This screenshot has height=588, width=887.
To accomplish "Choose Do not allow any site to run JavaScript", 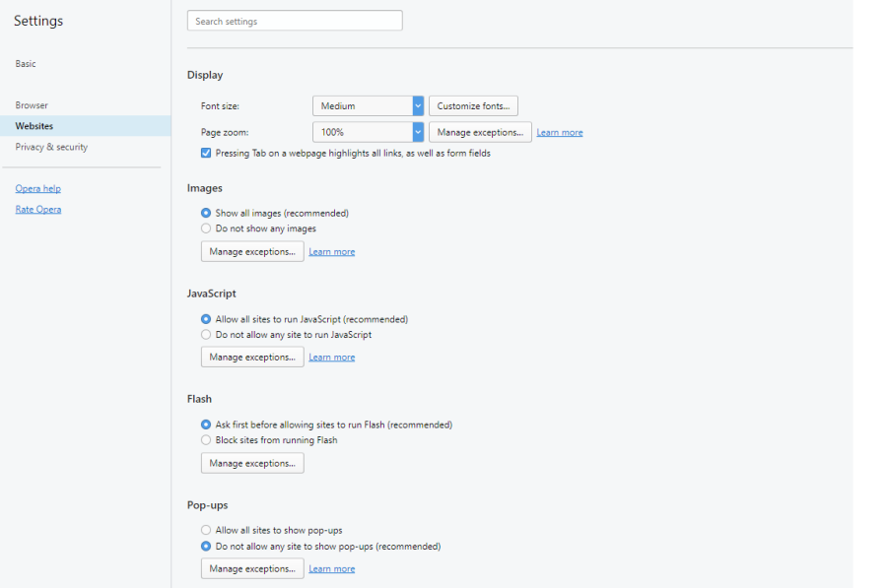I will [206, 335].
